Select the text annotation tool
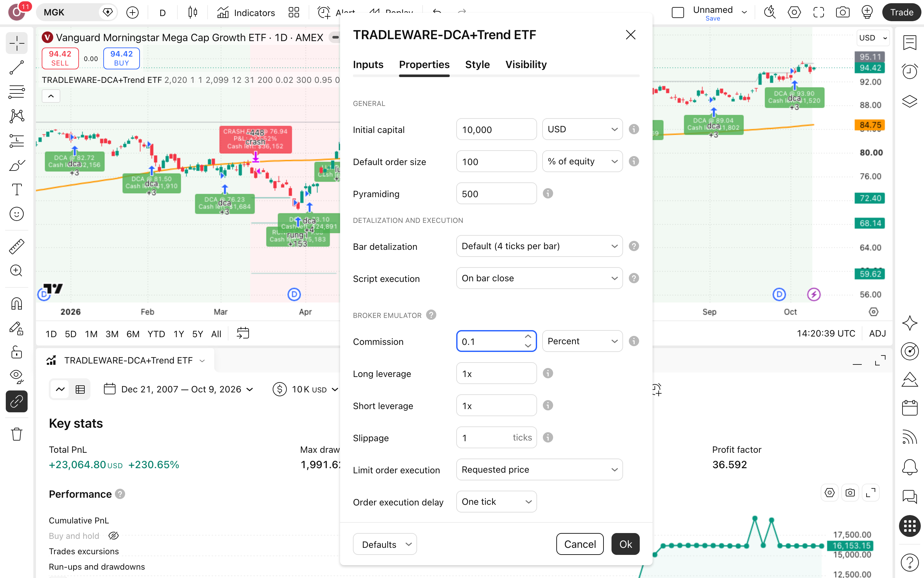 tap(16, 189)
